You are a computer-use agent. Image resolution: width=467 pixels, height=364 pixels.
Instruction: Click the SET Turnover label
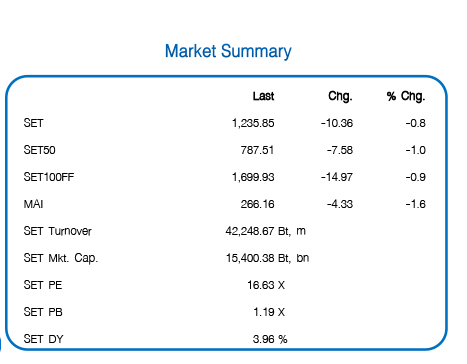[x=57, y=231]
